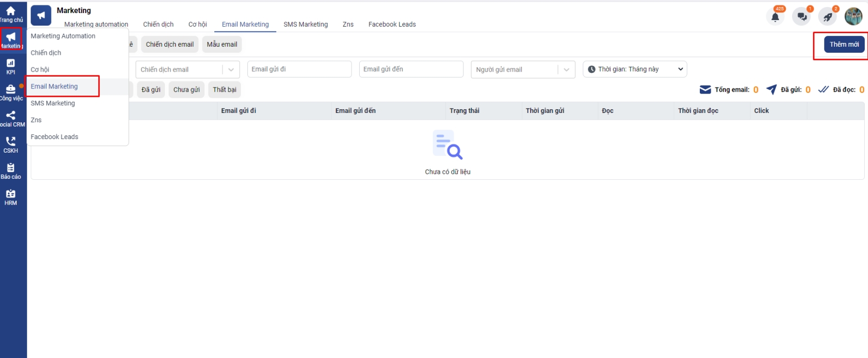Switch to the SMS Marketing tab
Screen dimensions: 868x358
click(305, 24)
